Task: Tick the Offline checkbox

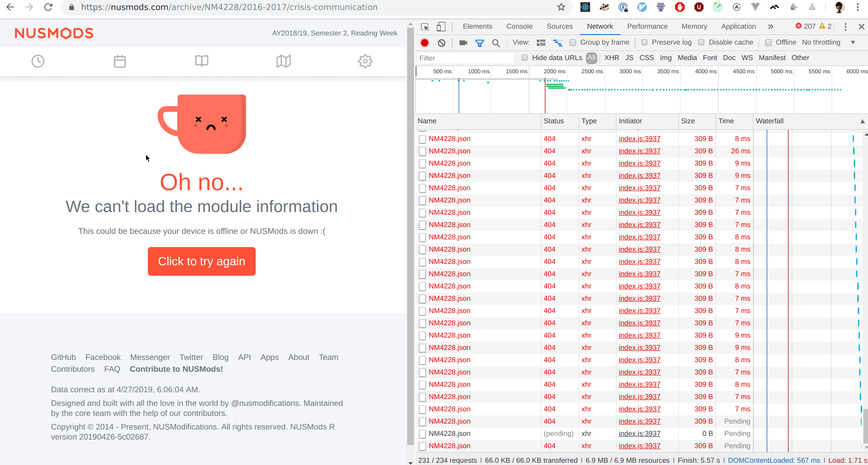Action: point(768,42)
